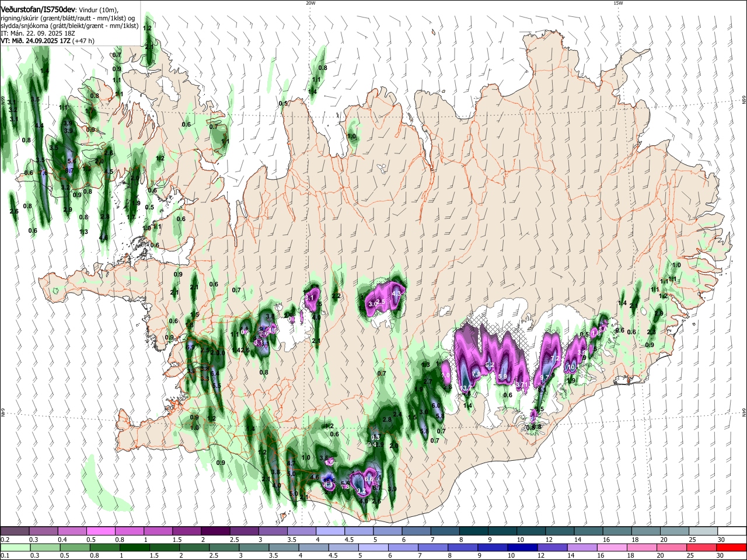Choose the violet rain swatch between 14 and 16
747x560 pixels.
pos(584,548)
